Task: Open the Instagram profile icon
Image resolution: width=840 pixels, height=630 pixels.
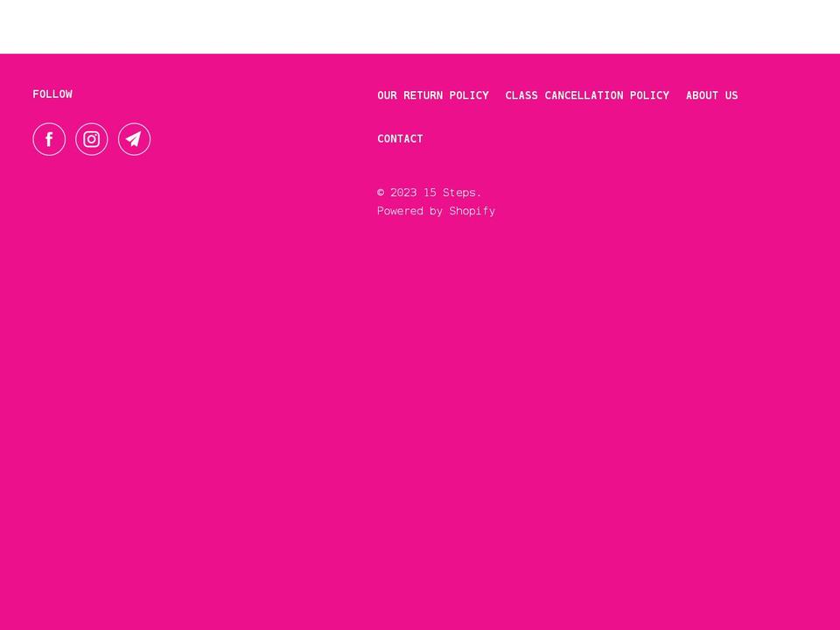Action: (92, 139)
